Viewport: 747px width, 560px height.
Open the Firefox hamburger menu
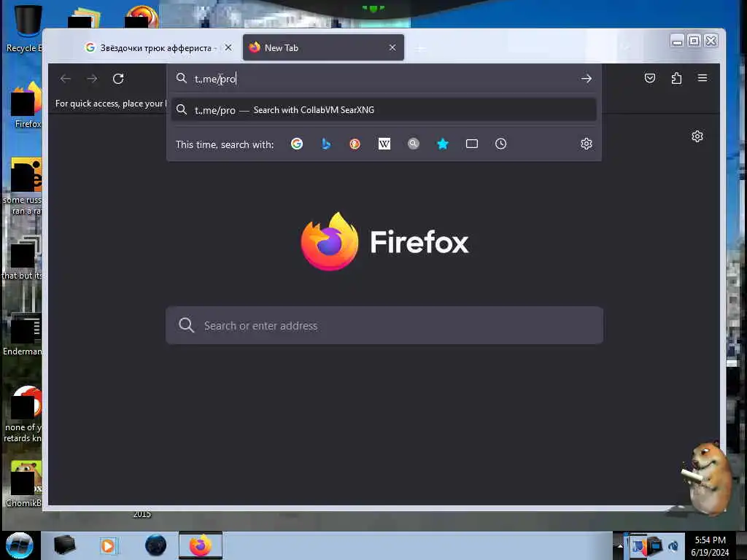(x=703, y=78)
